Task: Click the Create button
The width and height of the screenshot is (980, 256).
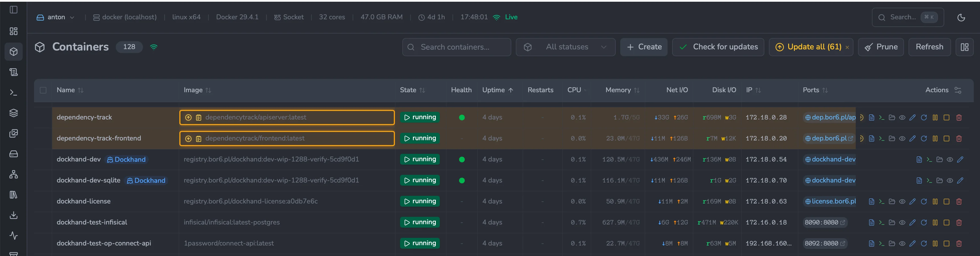Action: (x=644, y=47)
